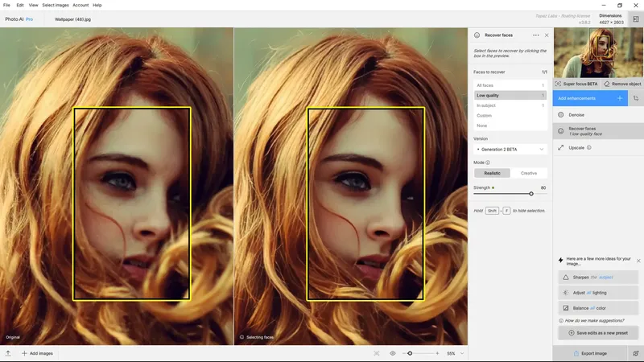Click the Upscale info icon
The height and width of the screenshot is (362, 644).
(x=589, y=148)
